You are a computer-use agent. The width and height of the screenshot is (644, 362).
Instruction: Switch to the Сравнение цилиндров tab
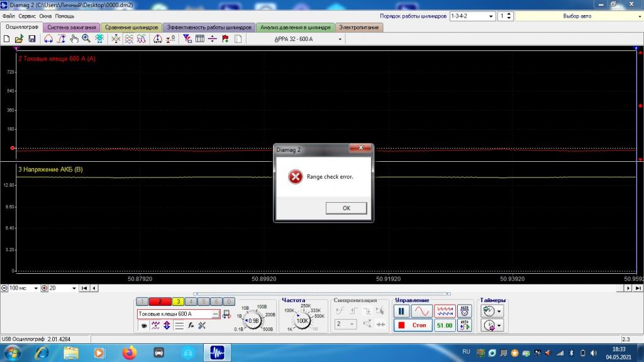[x=131, y=27]
